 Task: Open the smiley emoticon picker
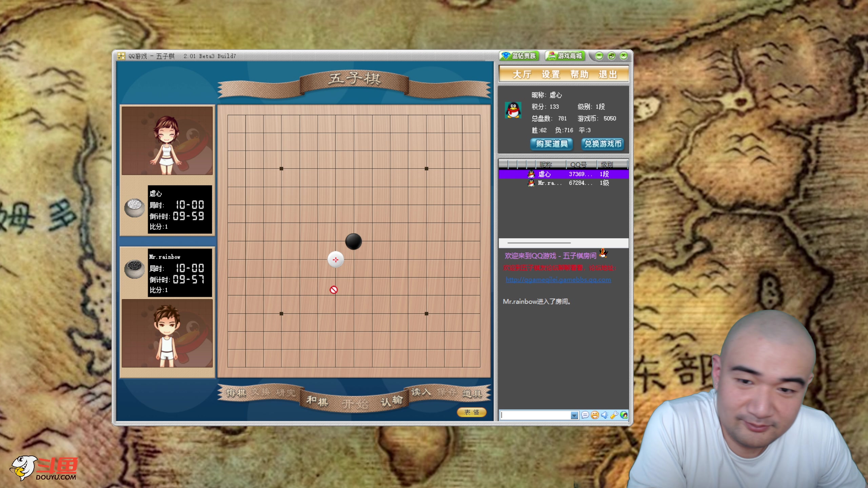tap(595, 415)
